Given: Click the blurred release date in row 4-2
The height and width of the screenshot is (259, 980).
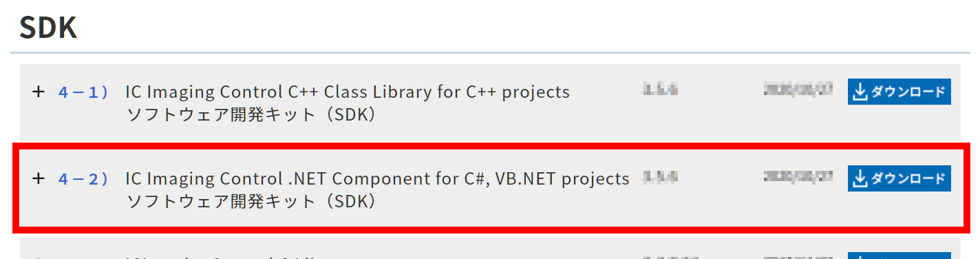Looking at the screenshot, I should [798, 177].
